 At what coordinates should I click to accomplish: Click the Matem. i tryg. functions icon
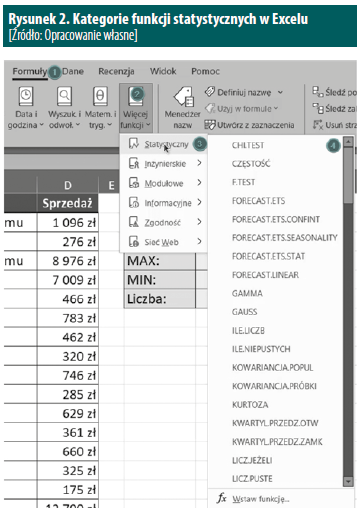(100, 96)
